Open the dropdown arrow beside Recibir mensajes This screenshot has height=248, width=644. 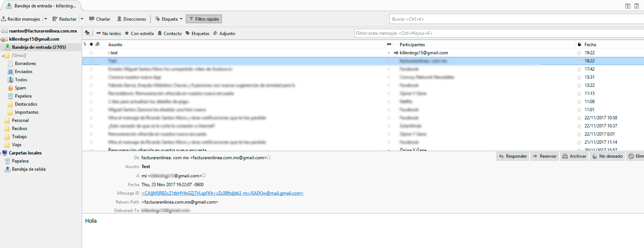coord(46,19)
